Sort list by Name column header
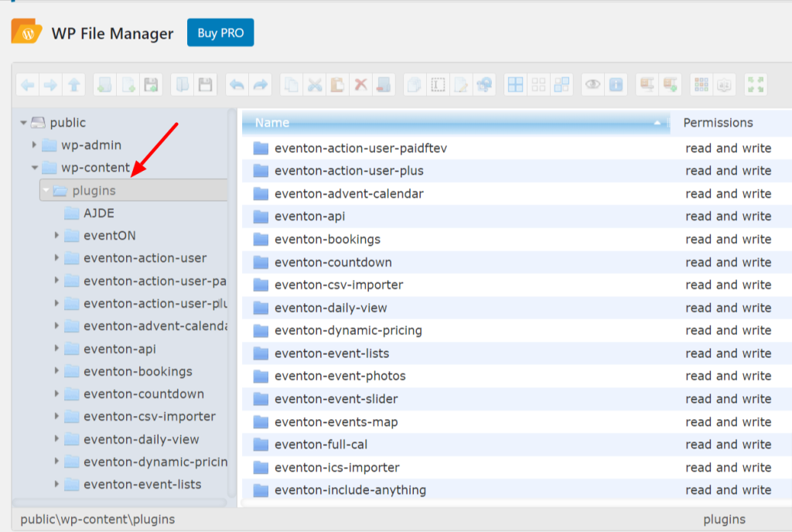Viewport: 792px width, 532px height. click(x=456, y=123)
